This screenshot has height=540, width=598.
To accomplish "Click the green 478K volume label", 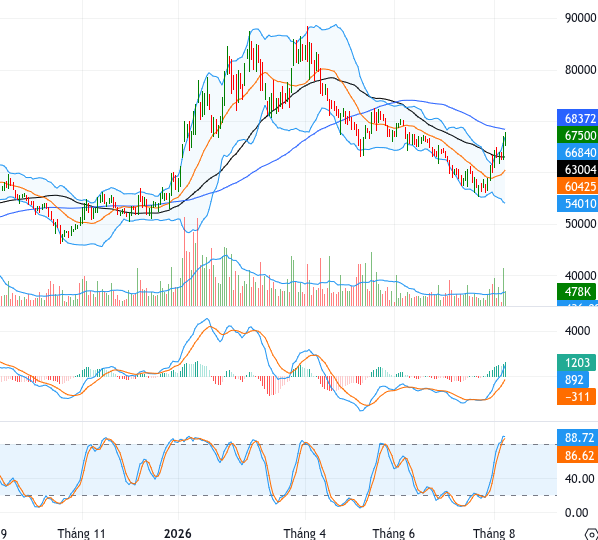I will tap(576, 292).
